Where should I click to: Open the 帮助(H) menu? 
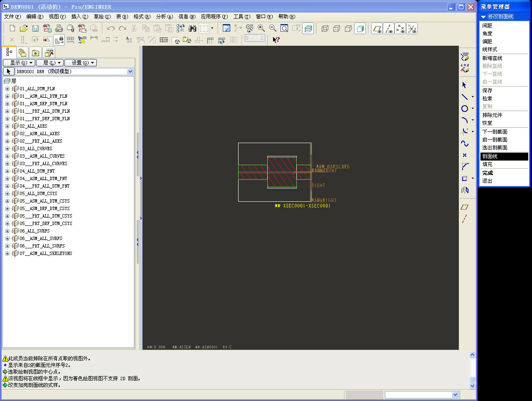point(287,17)
